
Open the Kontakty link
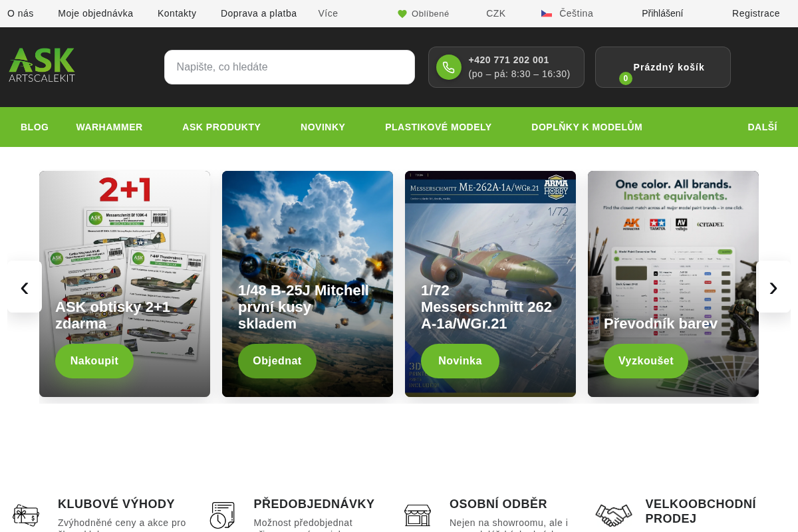click(x=177, y=13)
